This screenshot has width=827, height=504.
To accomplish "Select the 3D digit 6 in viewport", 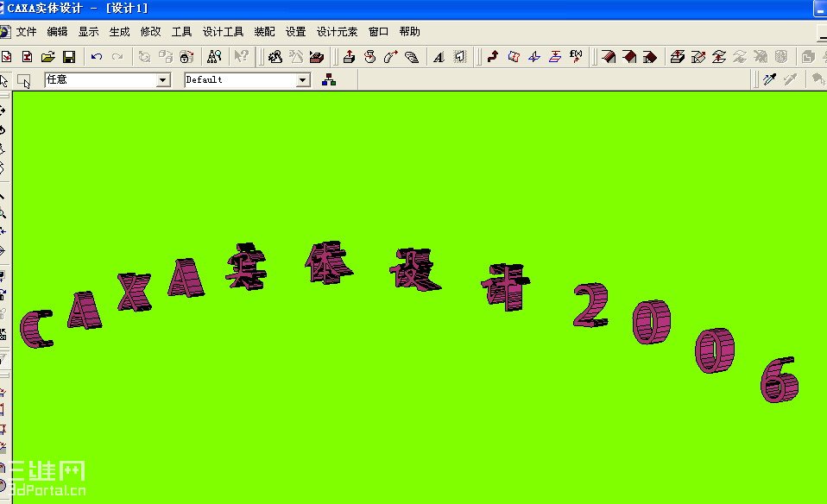I will coord(780,380).
